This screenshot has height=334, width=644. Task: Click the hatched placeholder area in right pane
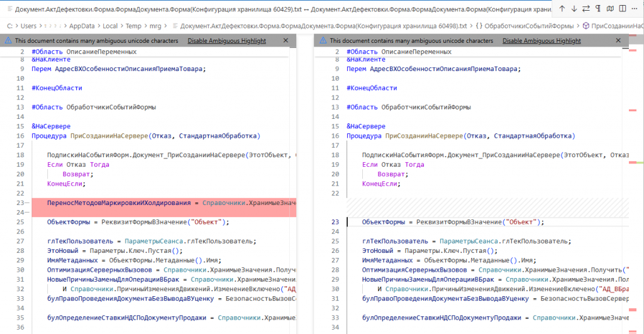pyautogui.click(x=487, y=208)
